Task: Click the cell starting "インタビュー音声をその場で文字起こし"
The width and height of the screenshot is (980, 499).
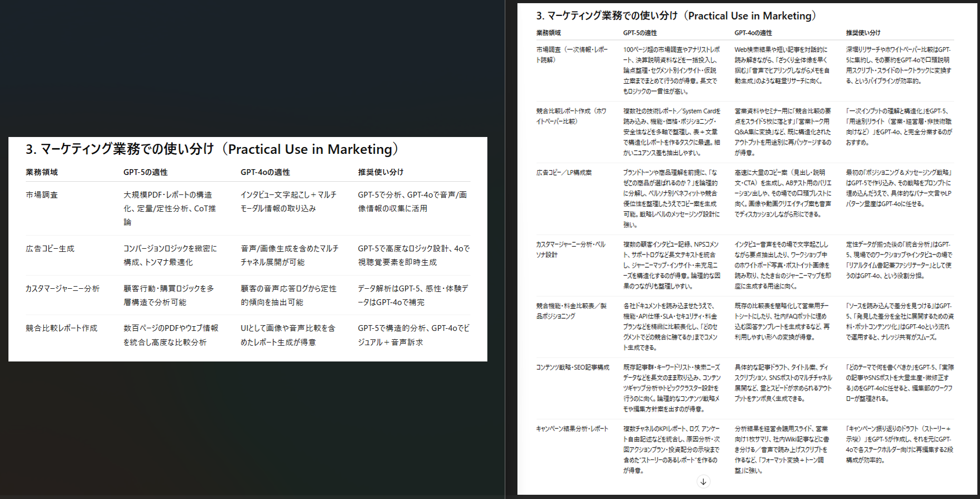Action: pos(783,266)
